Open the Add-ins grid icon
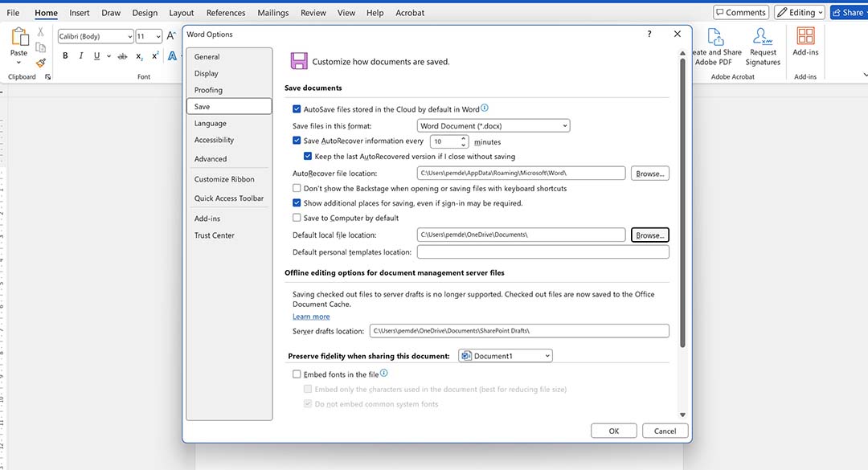 pyautogui.click(x=805, y=36)
